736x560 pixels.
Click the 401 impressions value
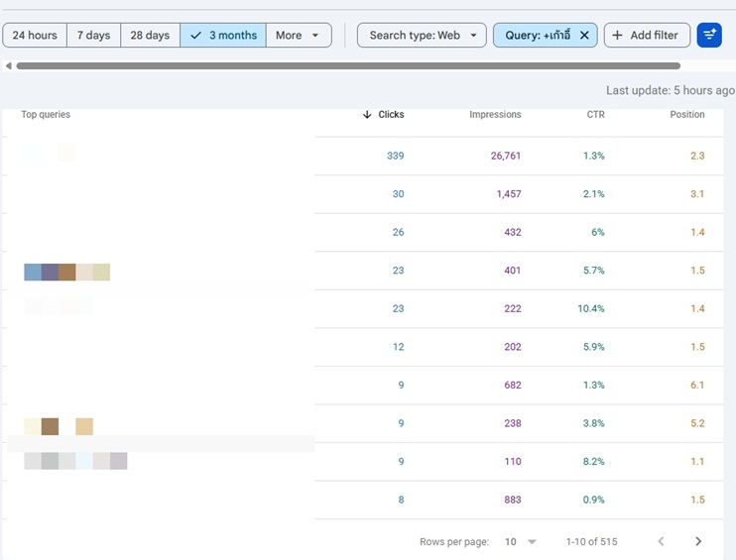513,271
